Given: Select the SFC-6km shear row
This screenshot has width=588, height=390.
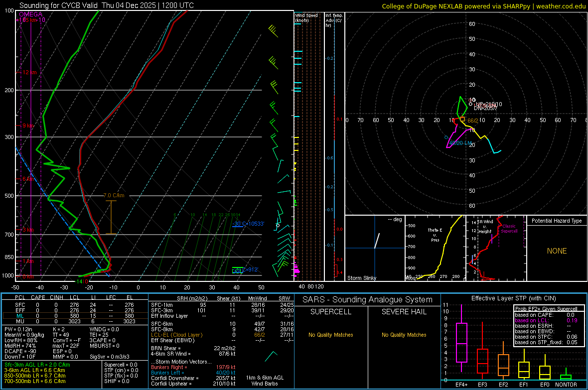Looking at the screenshot, I should pyautogui.click(x=222, y=324).
